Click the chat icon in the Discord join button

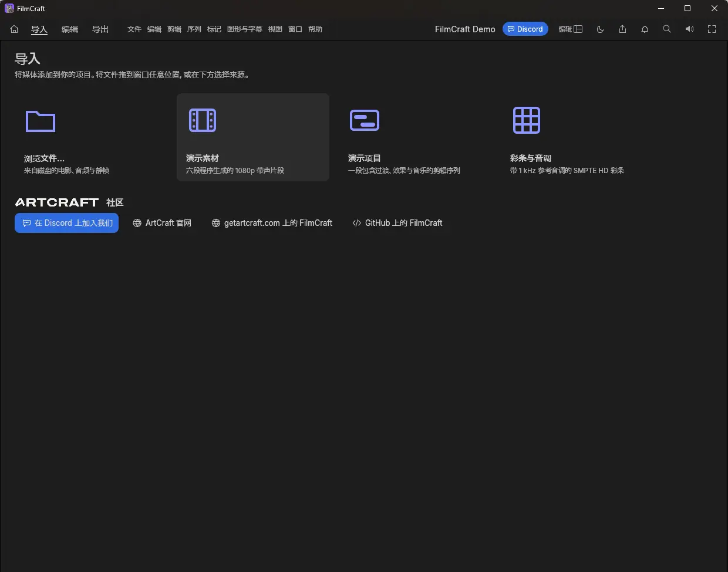point(26,223)
